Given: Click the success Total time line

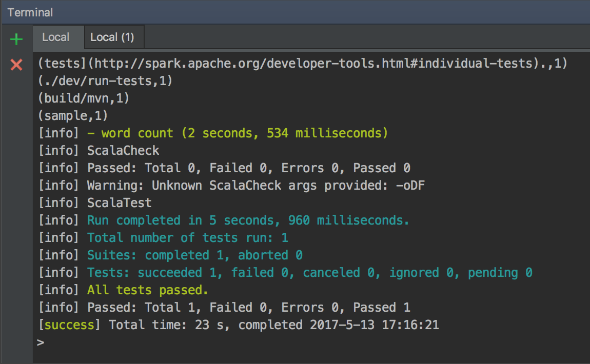Looking at the screenshot, I should click(x=238, y=325).
